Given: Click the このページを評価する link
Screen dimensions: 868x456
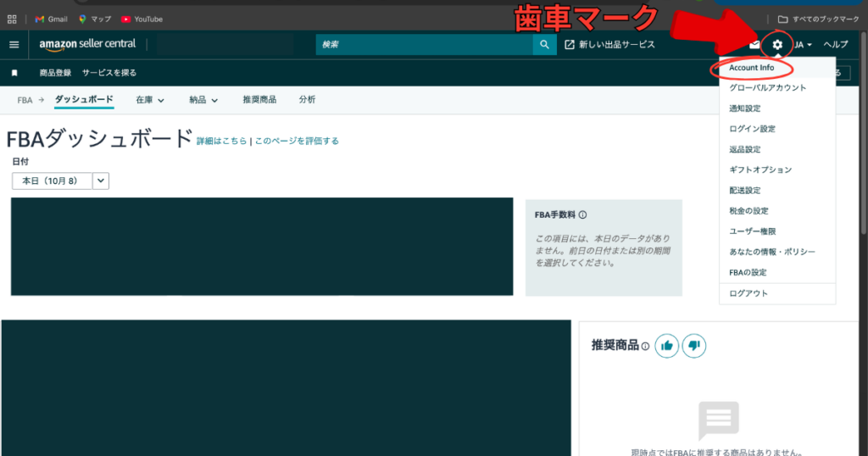Looking at the screenshot, I should point(297,142).
